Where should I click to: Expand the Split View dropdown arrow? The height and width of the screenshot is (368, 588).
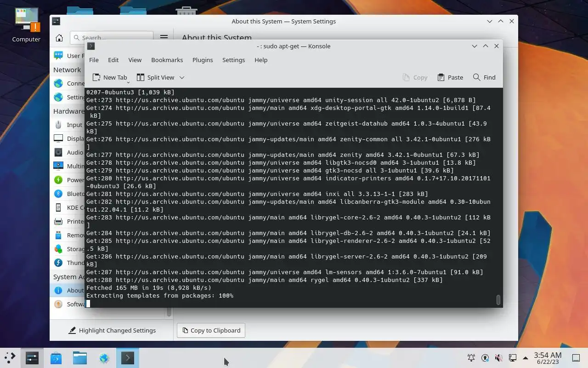(x=182, y=77)
